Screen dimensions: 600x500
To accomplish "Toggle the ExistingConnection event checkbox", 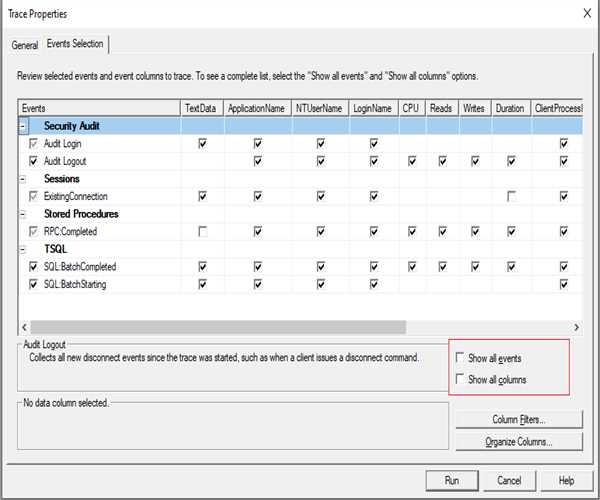I will tap(34, 196).
